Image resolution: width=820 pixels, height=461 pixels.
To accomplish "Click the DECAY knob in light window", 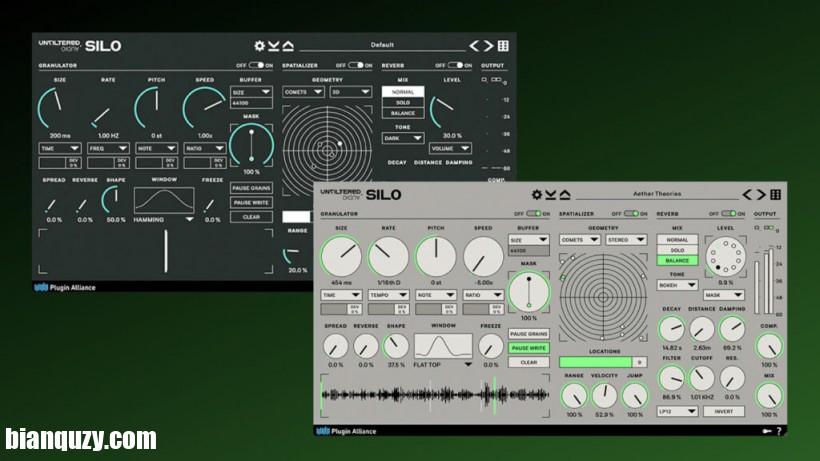I will pyautogui.click(x=671, y=329).
